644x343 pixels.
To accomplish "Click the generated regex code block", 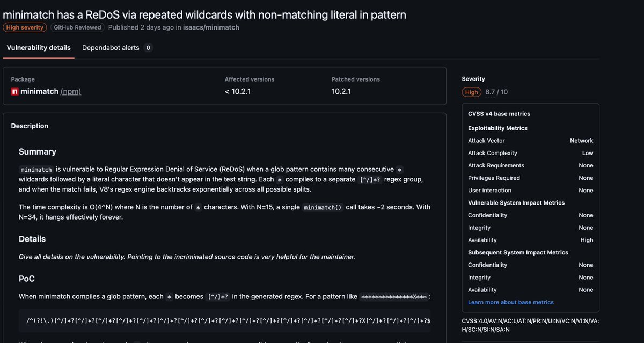I will 224,321.
